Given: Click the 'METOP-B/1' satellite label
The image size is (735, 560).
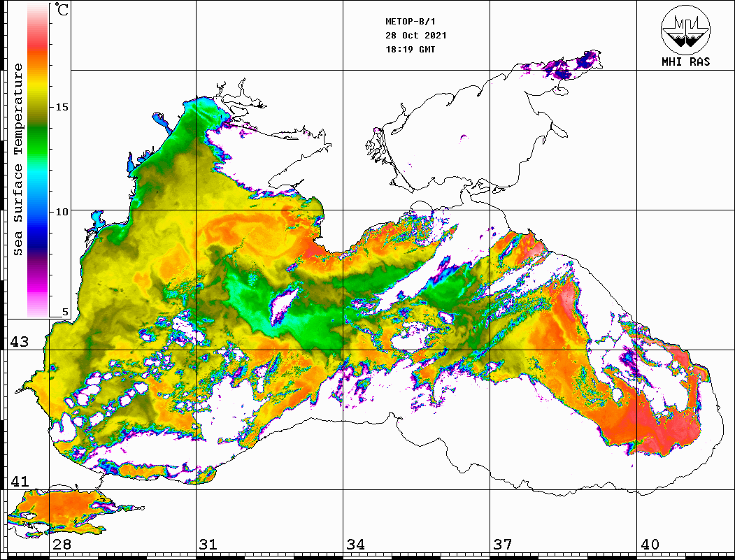Looking at the screenshot, I should 410,22.
